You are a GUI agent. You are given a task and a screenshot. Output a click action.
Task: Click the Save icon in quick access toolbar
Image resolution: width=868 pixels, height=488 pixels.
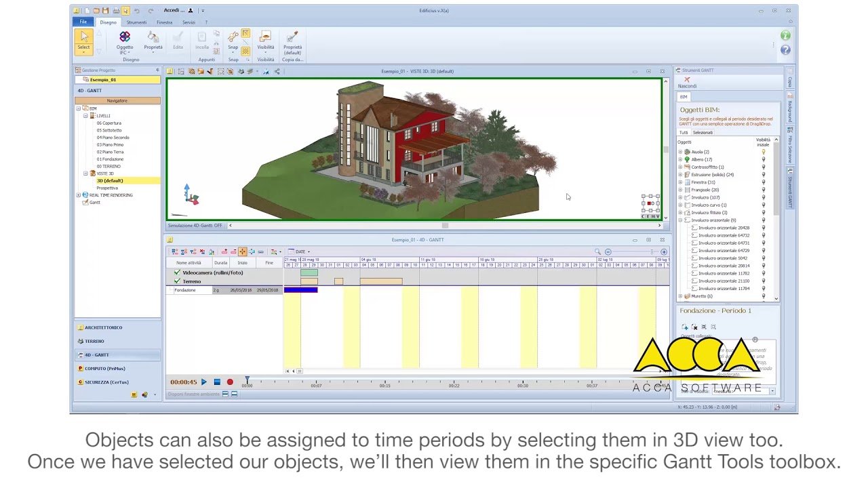click(106, 11)
